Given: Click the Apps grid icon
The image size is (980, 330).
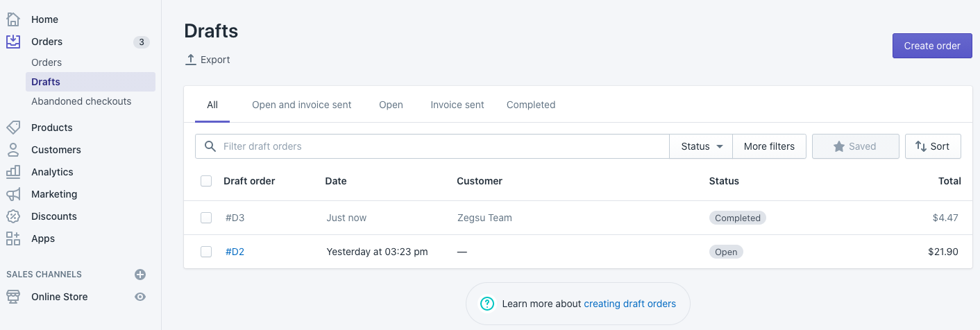Looking at the screenshot, I should click(x=13, y=238).
